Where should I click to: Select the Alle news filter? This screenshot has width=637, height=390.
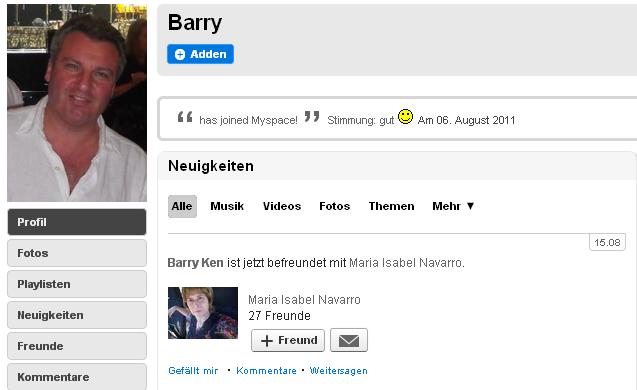[182, 206]
